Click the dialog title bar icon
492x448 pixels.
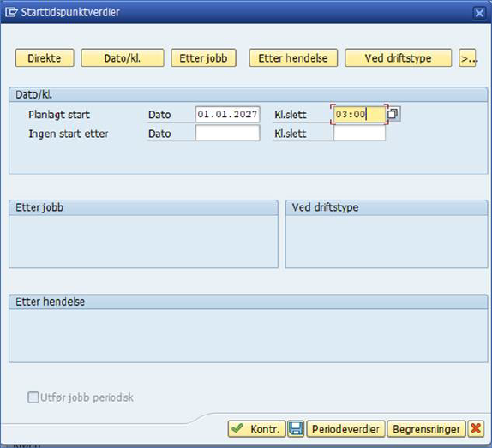pos(12,12)
